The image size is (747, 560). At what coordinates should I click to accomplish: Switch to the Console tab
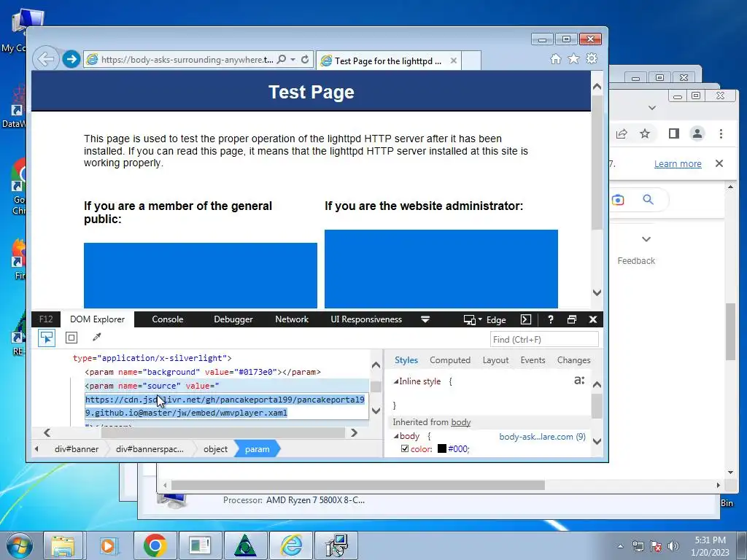(168, 319)
